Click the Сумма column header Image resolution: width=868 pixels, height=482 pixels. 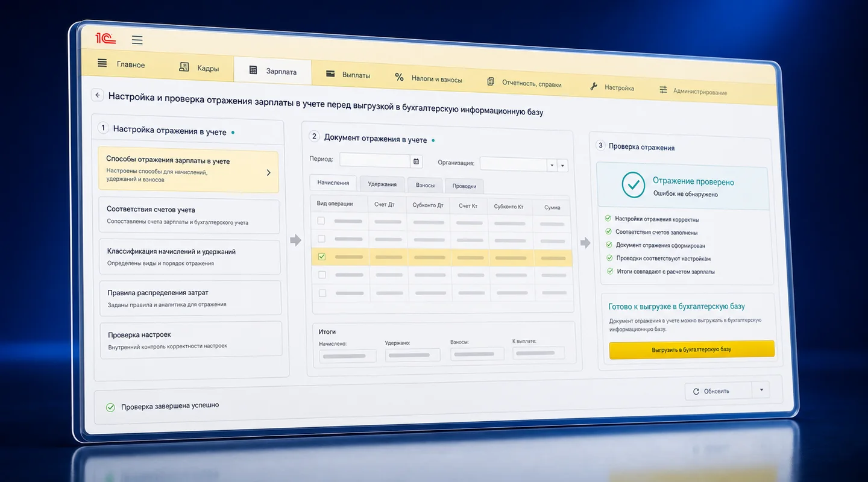pos(552,207)
